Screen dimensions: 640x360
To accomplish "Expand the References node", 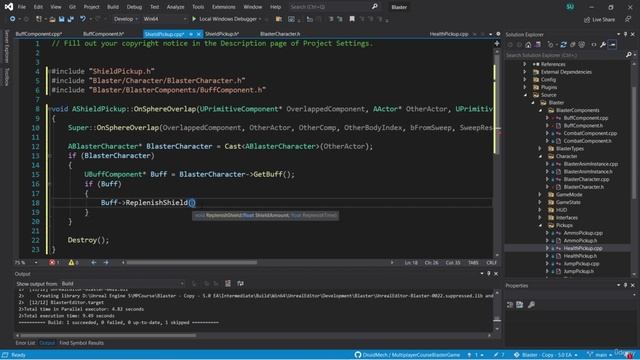I will tap(525, 64).
